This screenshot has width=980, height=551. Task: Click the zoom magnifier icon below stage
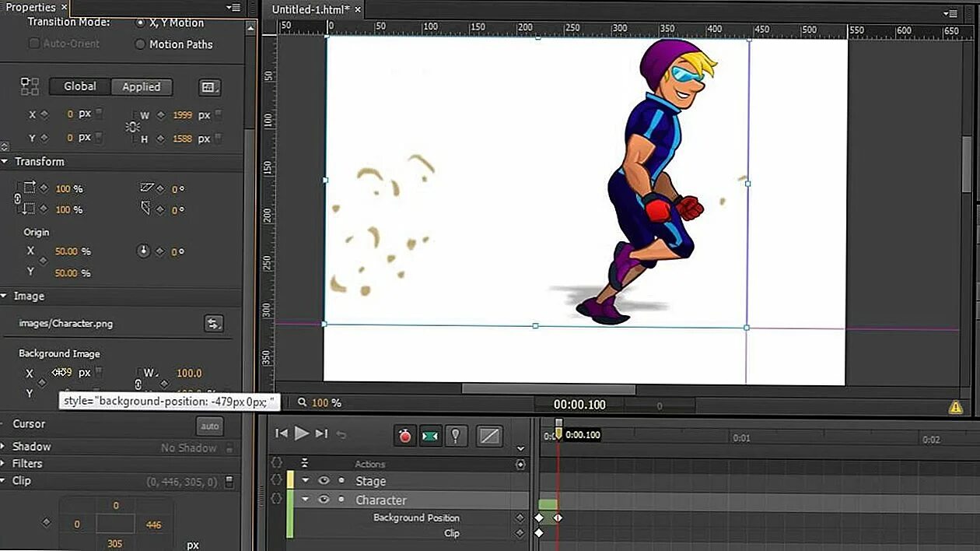[302, 402]
